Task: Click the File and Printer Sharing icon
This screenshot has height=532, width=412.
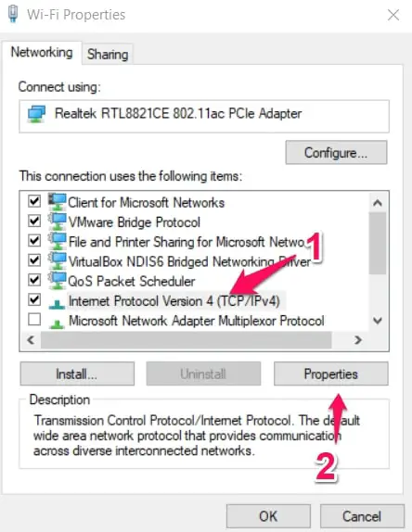Action: [x=57, y=241]
